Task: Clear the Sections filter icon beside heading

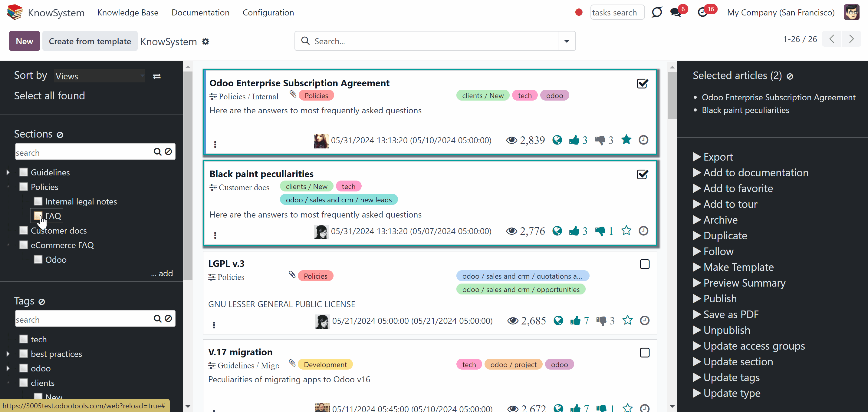Action: [x=60, y=135]
